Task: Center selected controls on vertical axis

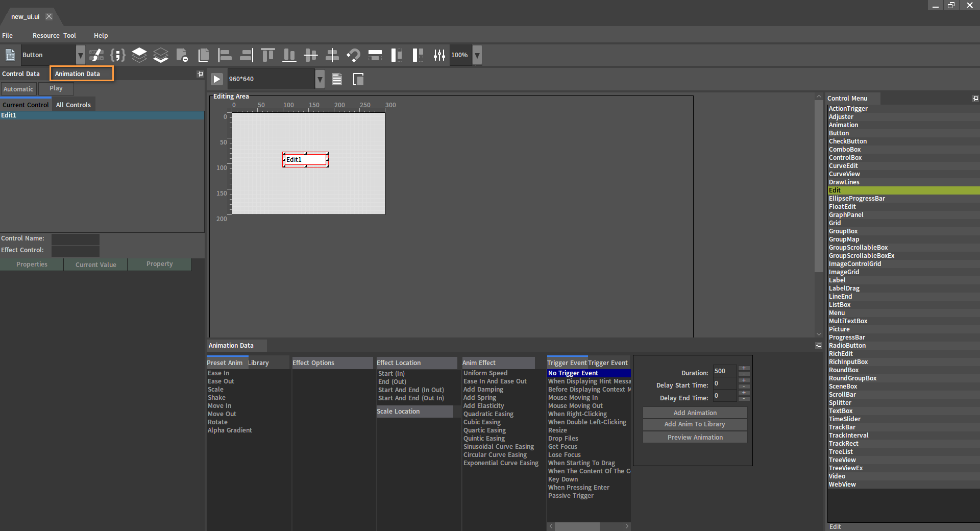Action: click(x=332, y=55)
